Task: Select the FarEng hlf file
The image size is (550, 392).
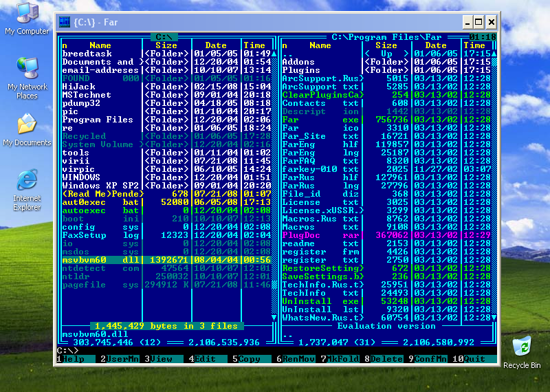Action: pyautogui.click(x=386, y=144)
